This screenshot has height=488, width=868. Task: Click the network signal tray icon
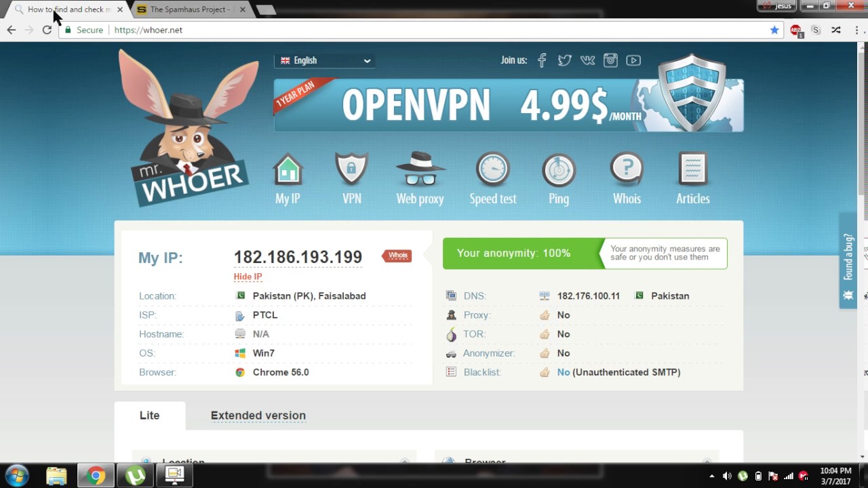point(789,476)
